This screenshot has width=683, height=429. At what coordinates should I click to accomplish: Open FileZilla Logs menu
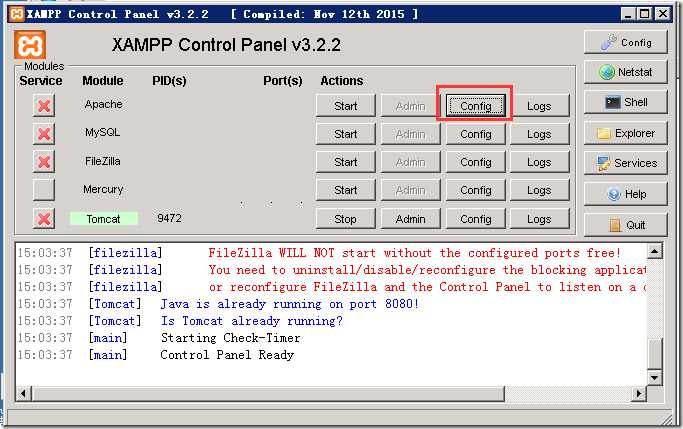point(539,162)
